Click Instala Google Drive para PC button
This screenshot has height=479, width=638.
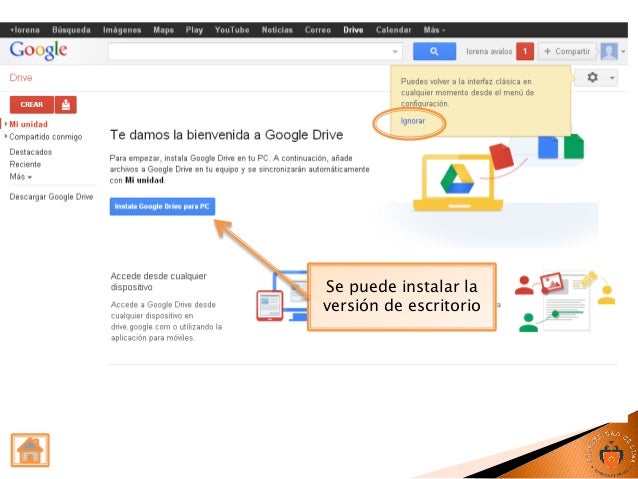point(162,206)
